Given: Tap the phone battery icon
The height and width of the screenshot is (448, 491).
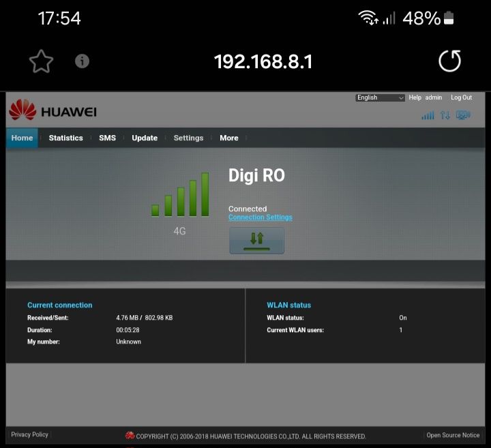Looking at the screenshot, I should (x=449, y=18).
